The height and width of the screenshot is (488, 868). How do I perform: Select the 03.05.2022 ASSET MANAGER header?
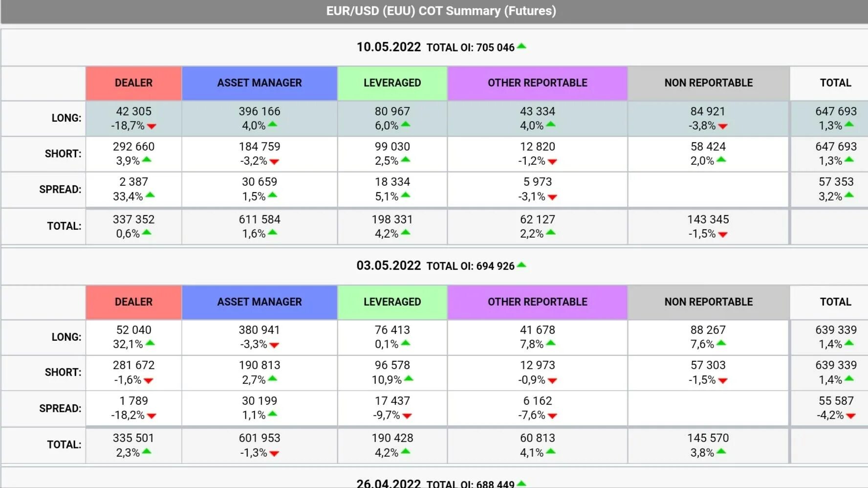point(260,302)
